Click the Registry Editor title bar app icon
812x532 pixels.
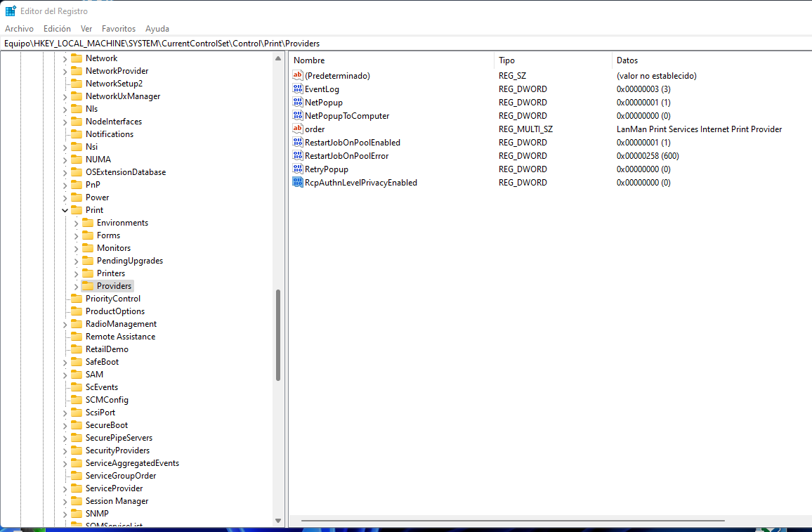pos(11,11)
